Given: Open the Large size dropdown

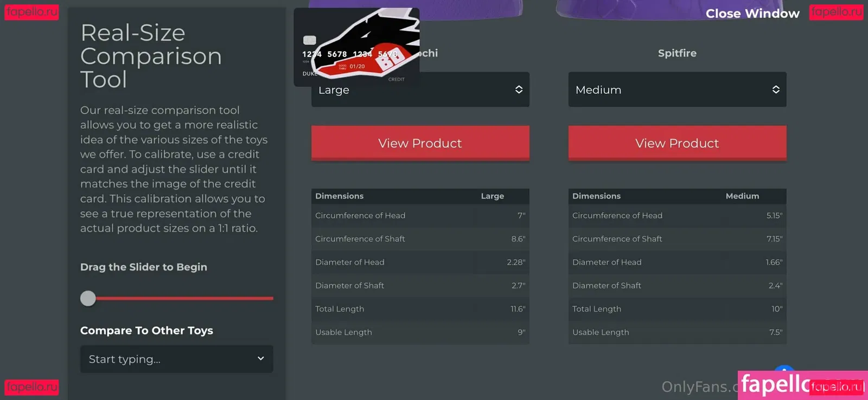Looking at the screenshot, I should point(420,90).
